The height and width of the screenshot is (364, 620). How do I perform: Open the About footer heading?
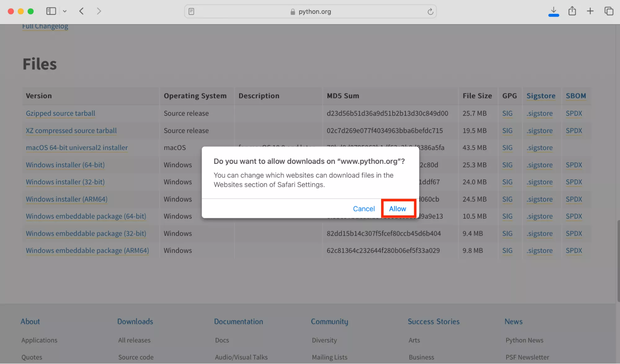tap(30, 322)
